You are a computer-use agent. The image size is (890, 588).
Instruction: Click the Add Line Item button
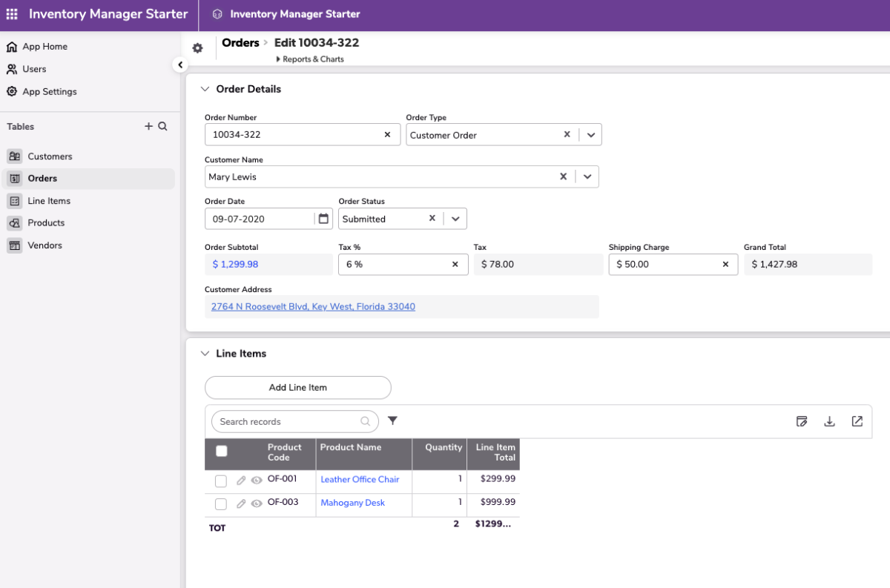[297, 387]
